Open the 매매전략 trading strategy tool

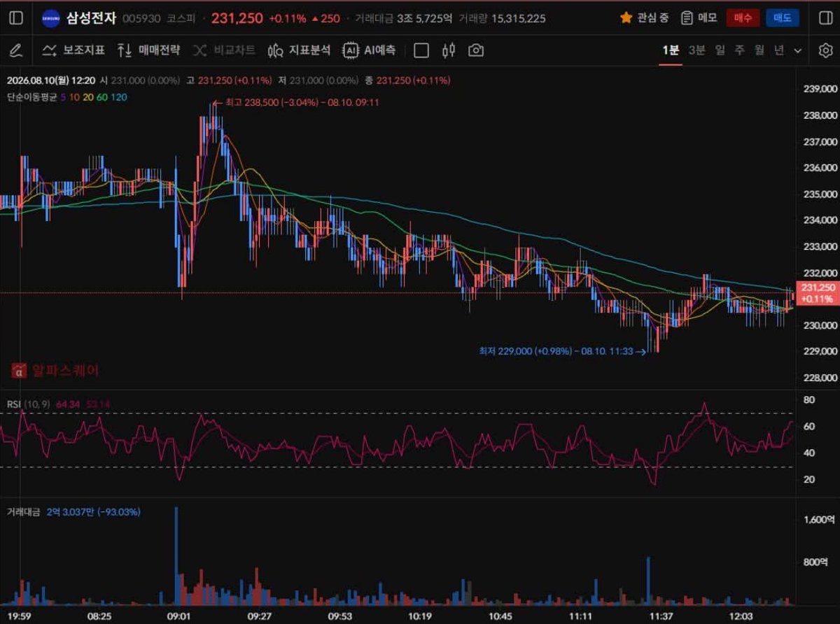click(x=149, y=50)
